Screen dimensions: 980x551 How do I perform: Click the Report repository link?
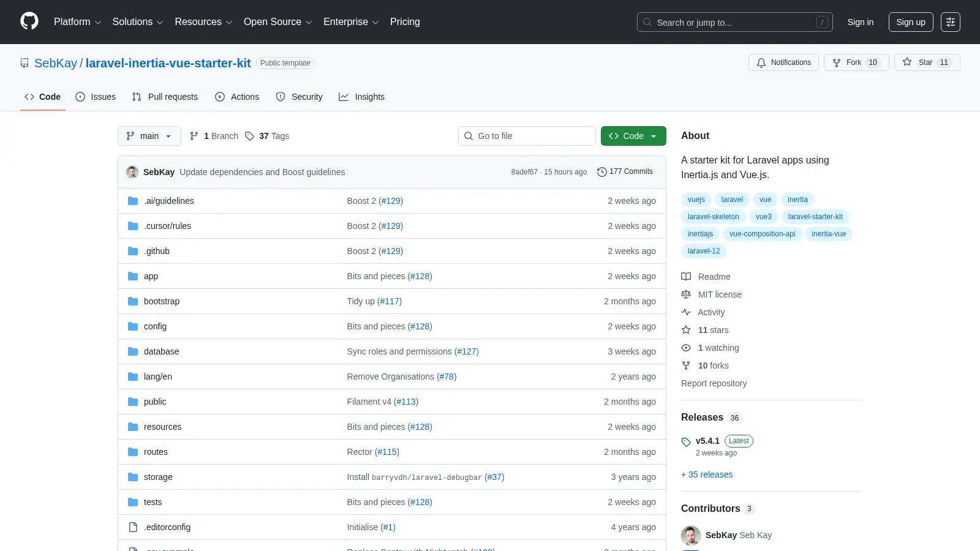tap(714, 383)
